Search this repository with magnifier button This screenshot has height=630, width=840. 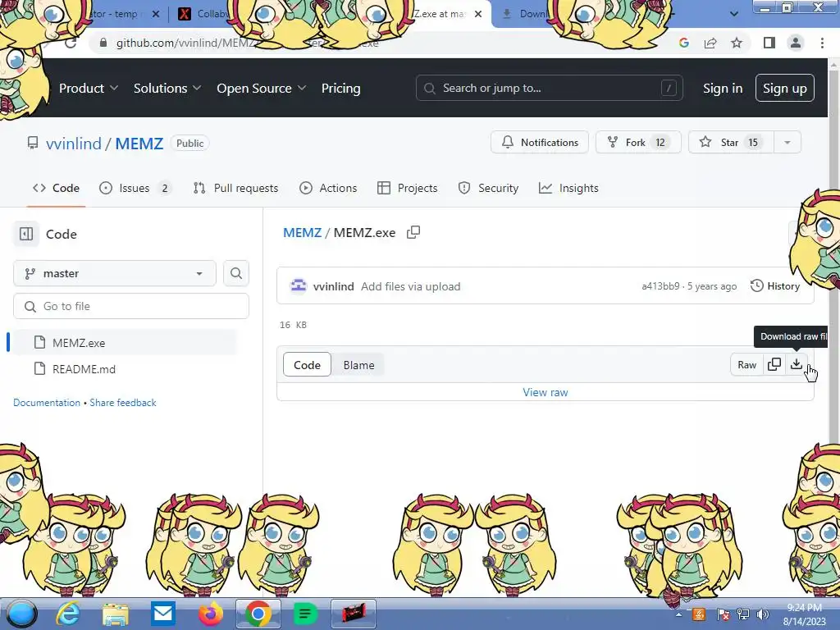(236, 273)
